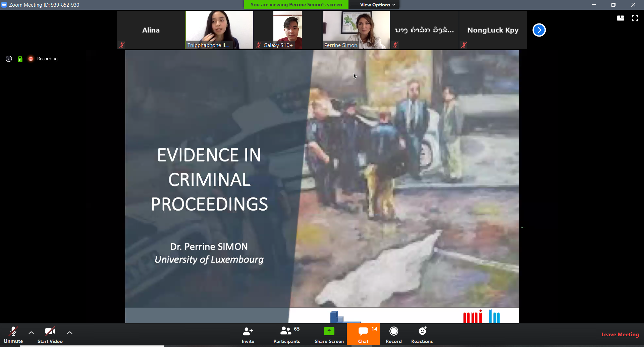
Task: Open the Reactions menu
Action: (422, 335)
